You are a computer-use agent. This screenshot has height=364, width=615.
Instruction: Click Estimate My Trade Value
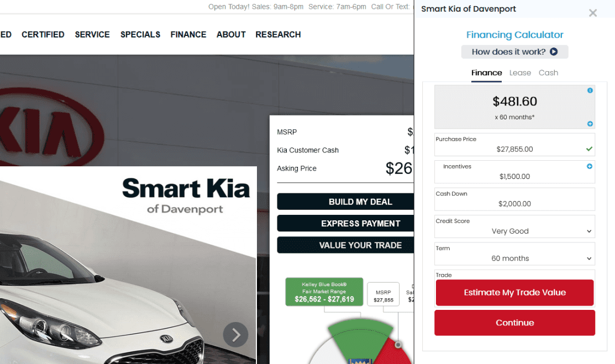click(x=514, y=293)
